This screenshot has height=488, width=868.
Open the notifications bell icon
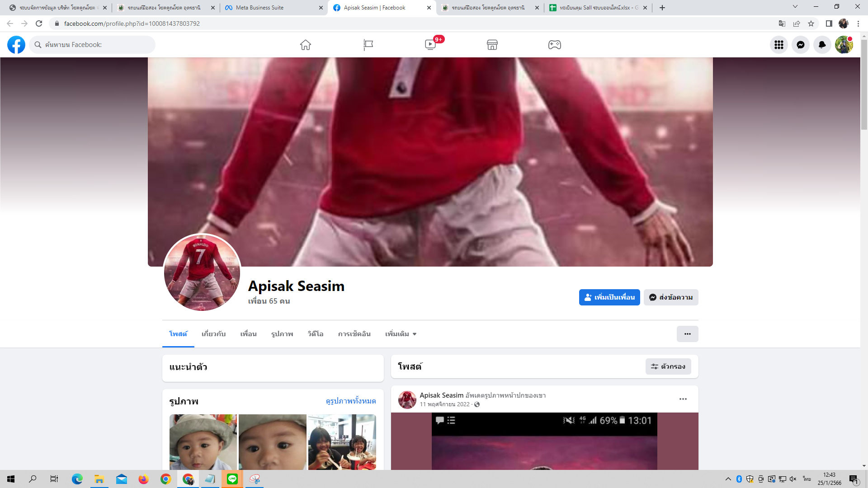[x=822, y=45]
